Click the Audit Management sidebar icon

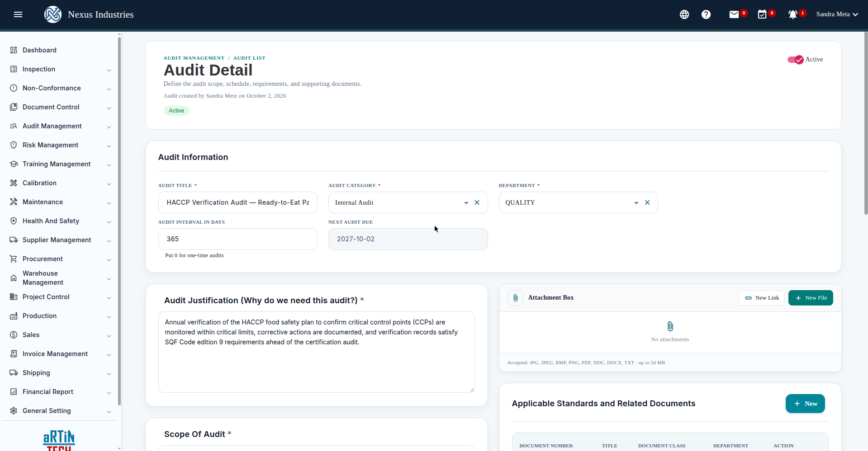click(x=14, y=126)
